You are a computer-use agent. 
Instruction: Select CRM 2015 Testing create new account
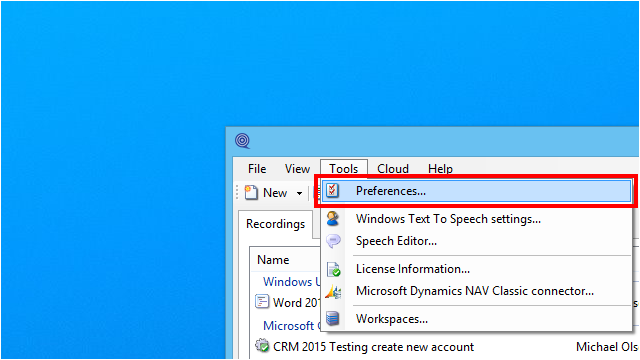pyautogui.click(x=373, y=347)
